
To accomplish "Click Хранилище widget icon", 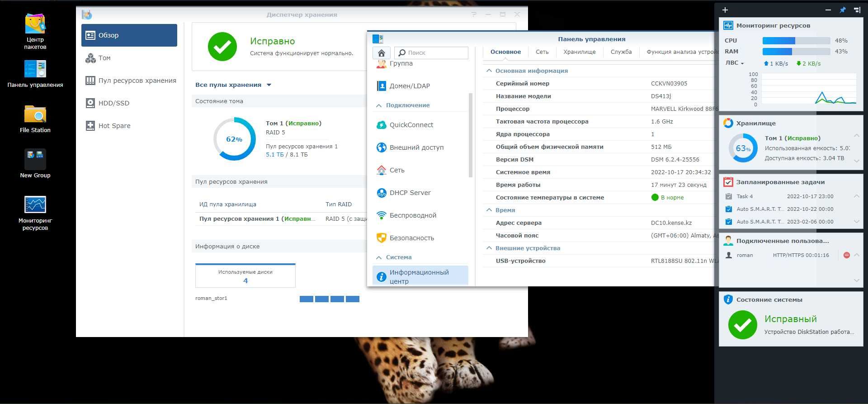I will pyautogui.click(x=728, y=123).
